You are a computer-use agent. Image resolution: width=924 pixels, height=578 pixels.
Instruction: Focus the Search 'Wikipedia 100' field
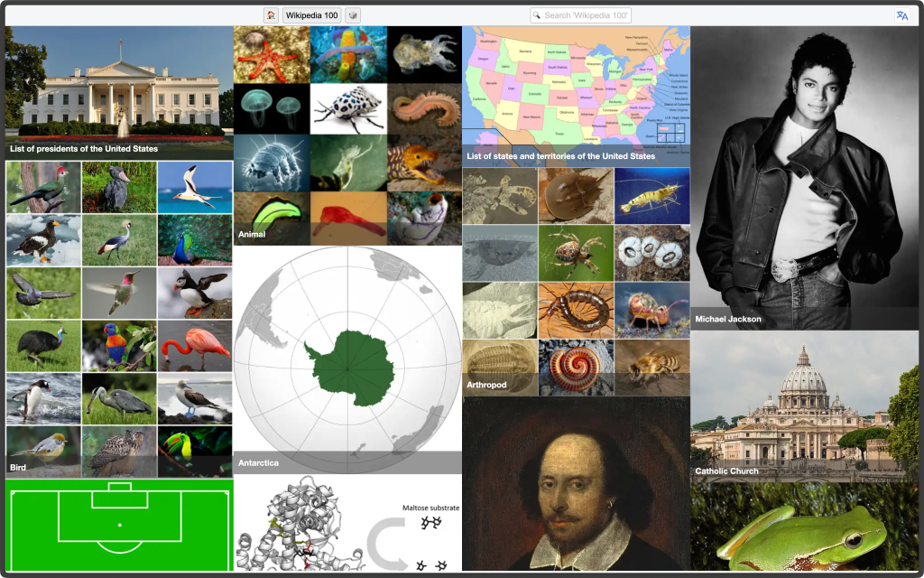[587, 15]
